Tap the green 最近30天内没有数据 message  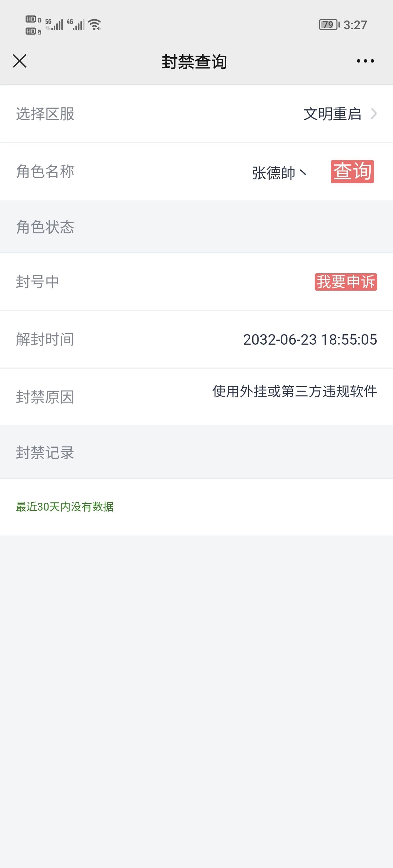[x=65, y=506]
